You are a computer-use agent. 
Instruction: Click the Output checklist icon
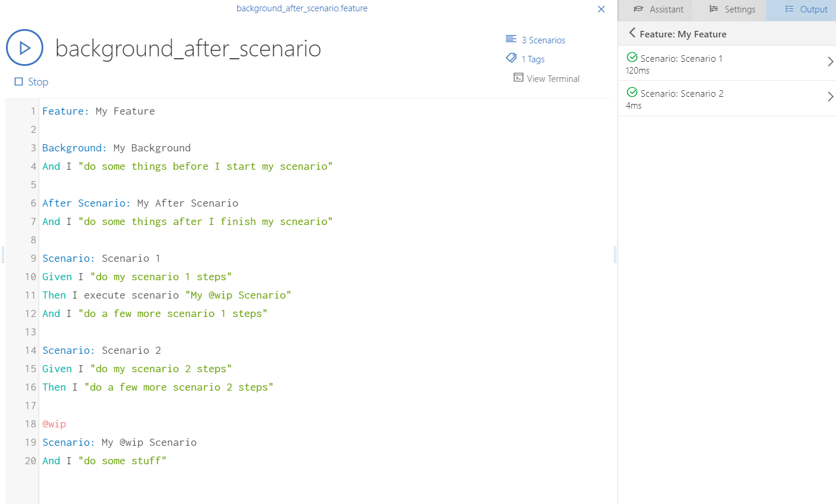tap(789, 9)
